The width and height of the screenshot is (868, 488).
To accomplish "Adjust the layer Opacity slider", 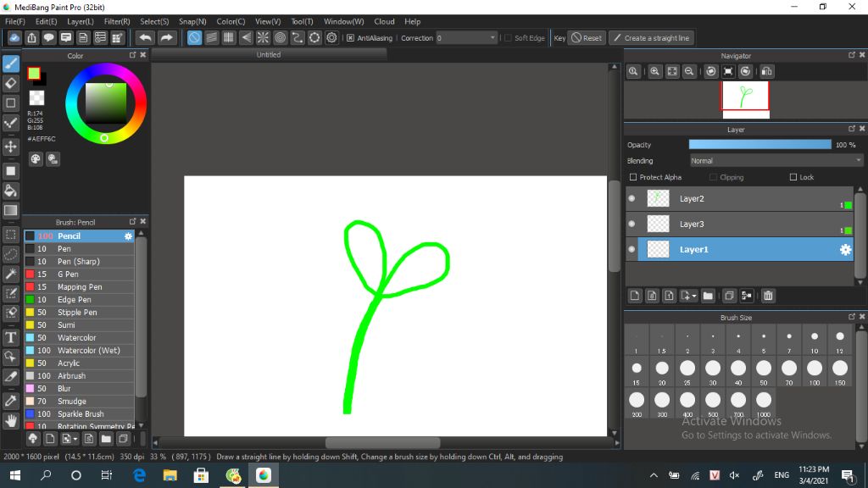I will [x=760, y=144].
